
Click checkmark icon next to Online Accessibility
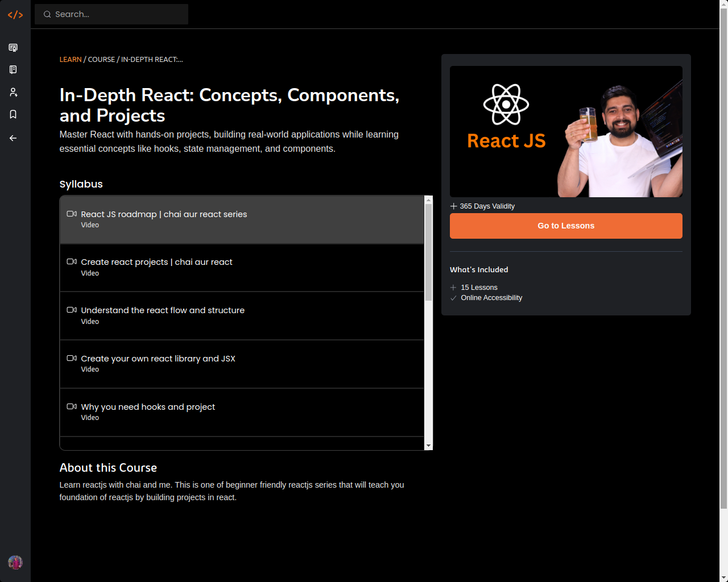[x=453, y=298]
